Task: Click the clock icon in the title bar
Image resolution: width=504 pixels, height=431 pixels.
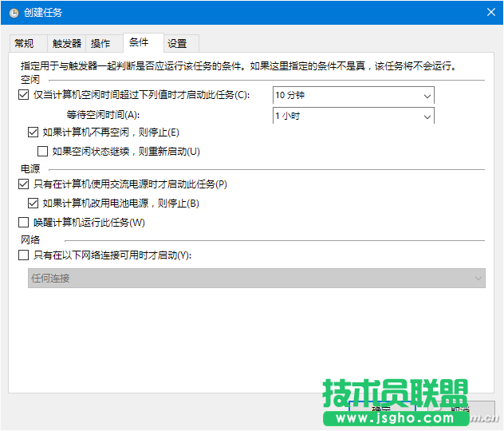Action: click(14, 12)
